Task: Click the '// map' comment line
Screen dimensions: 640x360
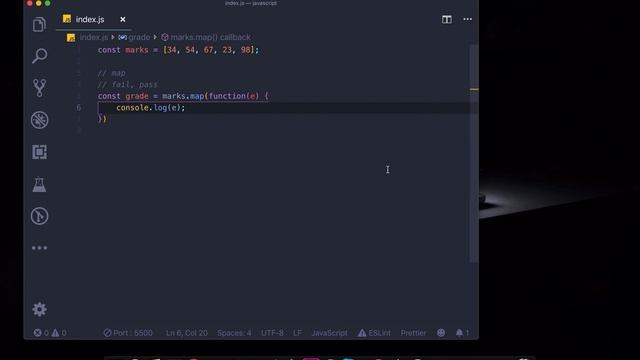Action: tap(111, 73)
